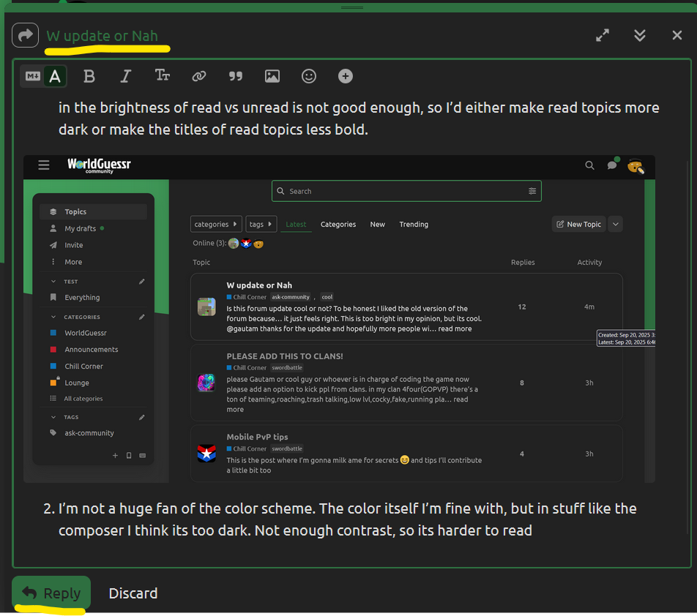Image resolution: width=697 pixels, height=616 pixels.
Task: Switch to the Latest tab
Action: 296,225
